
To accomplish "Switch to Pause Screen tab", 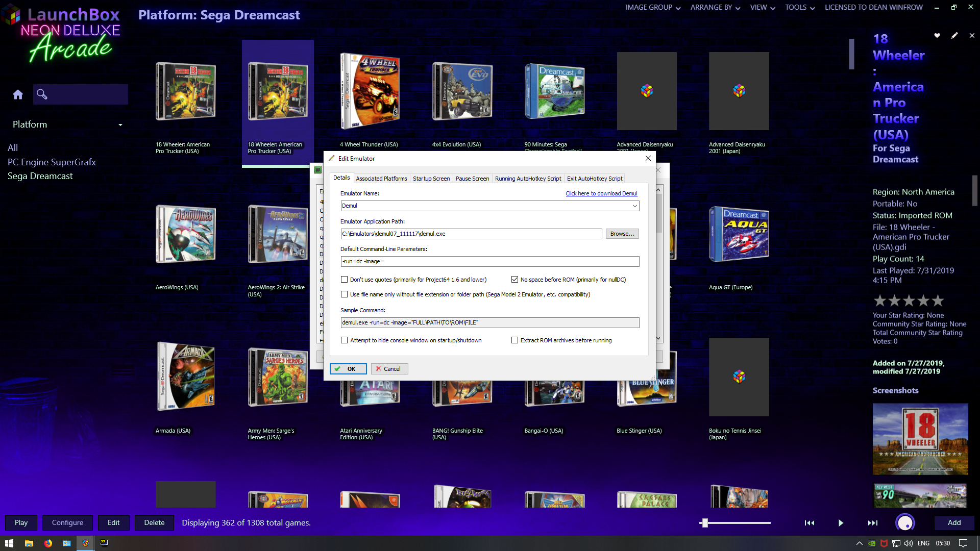I will tap(472, 179).
